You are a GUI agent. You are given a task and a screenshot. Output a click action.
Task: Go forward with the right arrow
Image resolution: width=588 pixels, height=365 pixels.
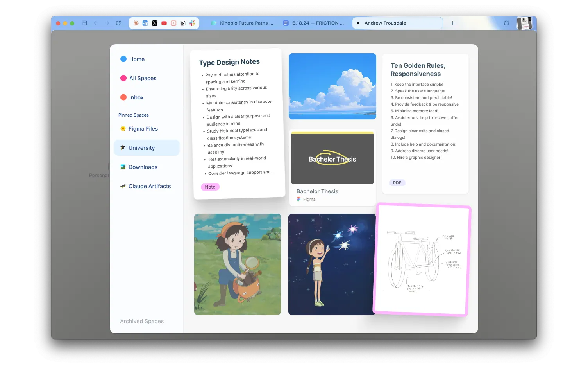pos(107,23)
